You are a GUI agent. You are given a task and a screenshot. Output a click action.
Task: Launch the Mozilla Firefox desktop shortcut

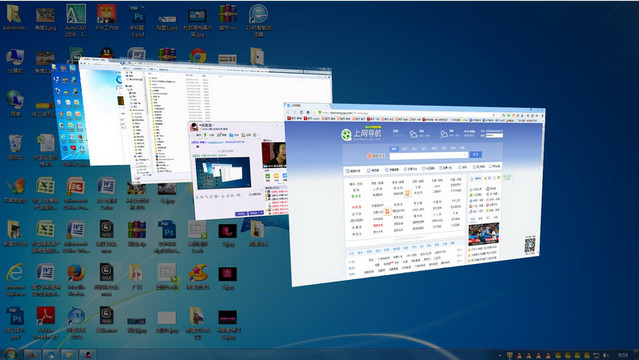tap(76, 280)
